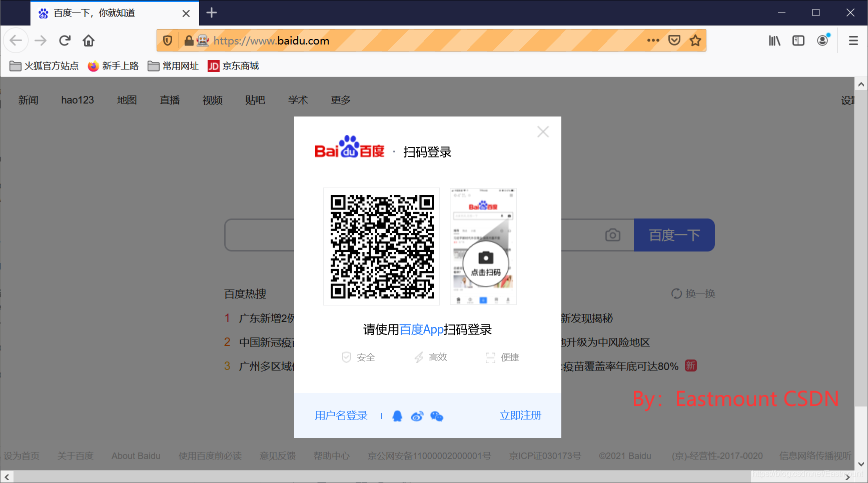The width and height of the screenshot is (868, 483).
Task: Open hot search item 1 广东新增
Action: click(267, 318)
